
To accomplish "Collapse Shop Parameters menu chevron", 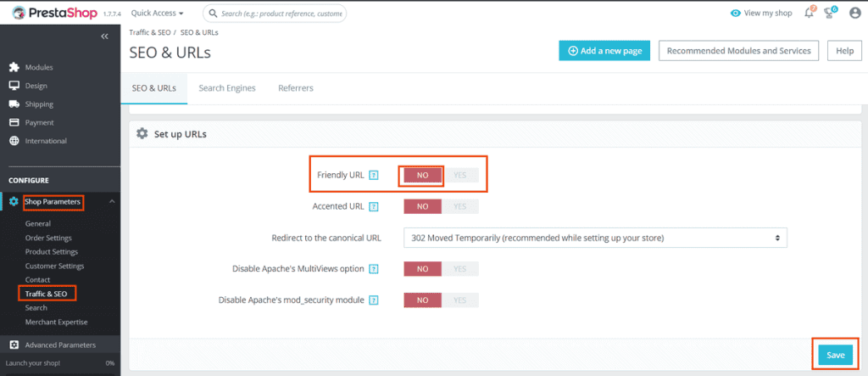I will 112,201.
